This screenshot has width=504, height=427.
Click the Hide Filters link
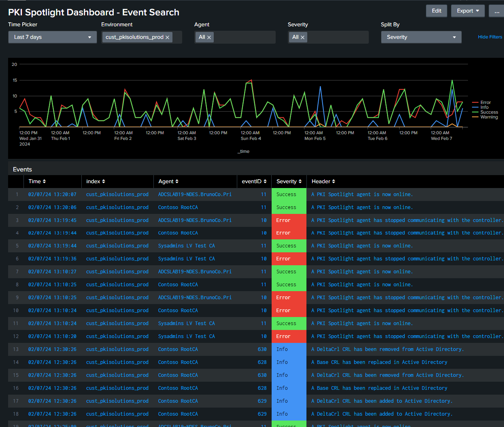(490, 37)
